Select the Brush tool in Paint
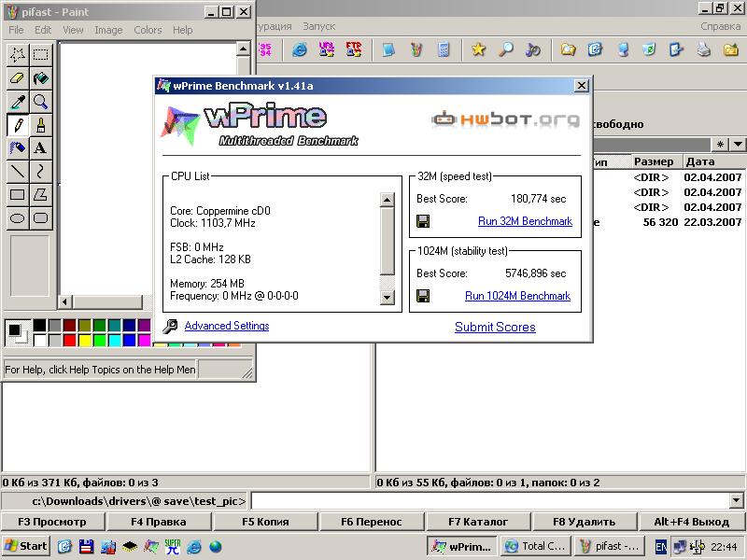The image size is (747, 560). tap(40, 124)
